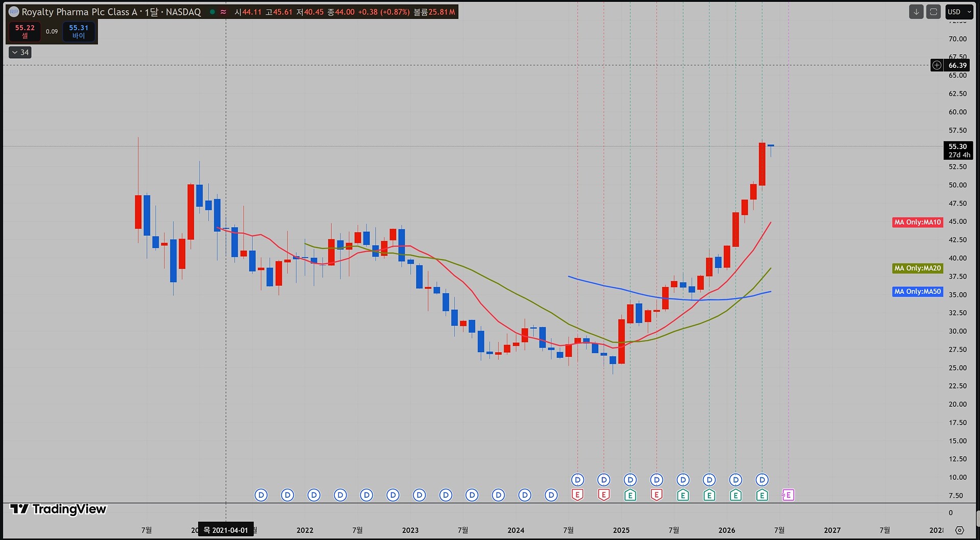The width and height of the screenshot is (980, 540).
Task: Open chart settings gear at bottom right
Action: point(960,530)
